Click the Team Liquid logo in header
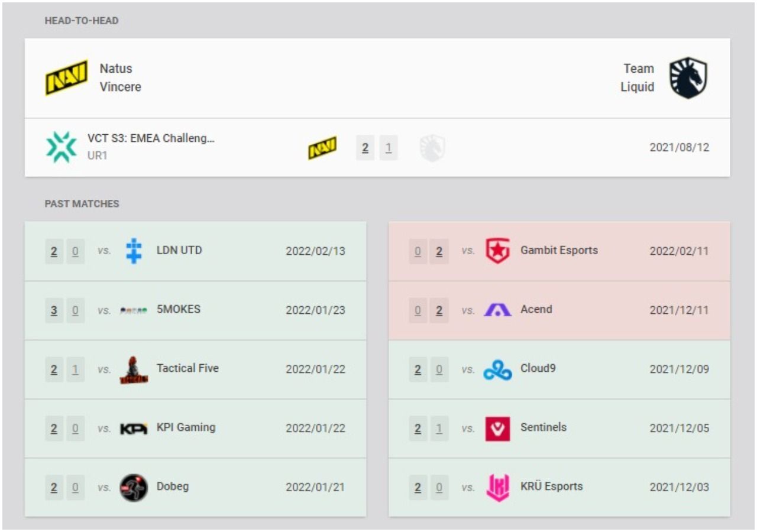The image size is (757, 532). [x=688, y=77]
